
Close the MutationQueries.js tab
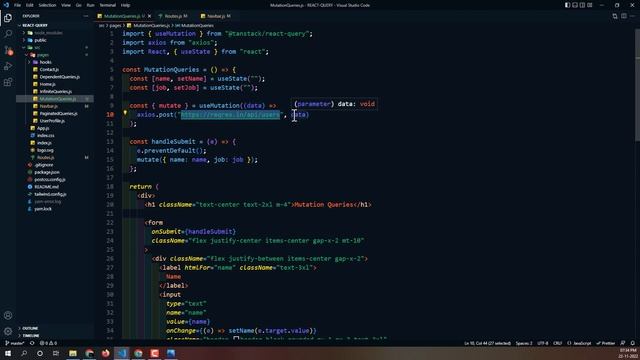tap(149, 16)
